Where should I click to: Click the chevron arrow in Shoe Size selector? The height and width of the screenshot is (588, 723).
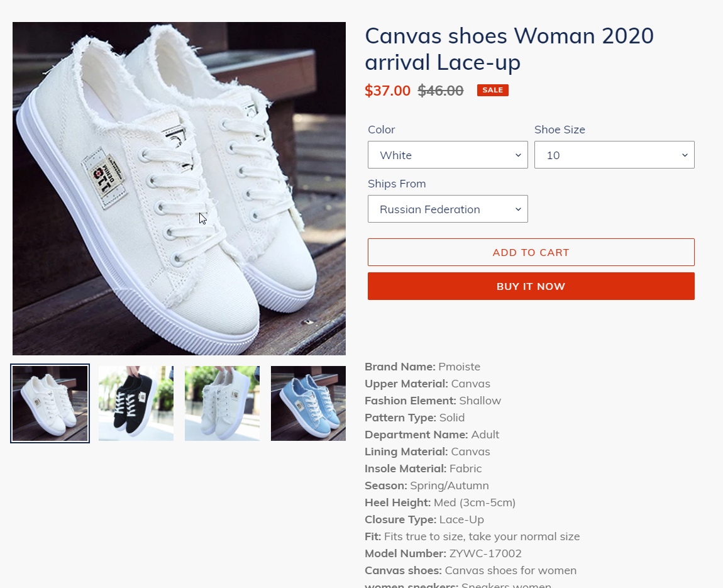685,155
